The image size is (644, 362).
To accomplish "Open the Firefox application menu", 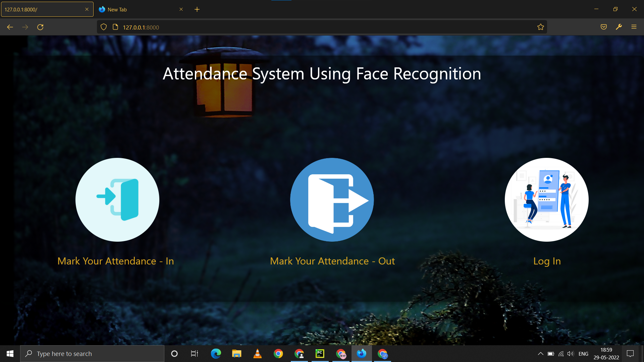I will 634,27.
